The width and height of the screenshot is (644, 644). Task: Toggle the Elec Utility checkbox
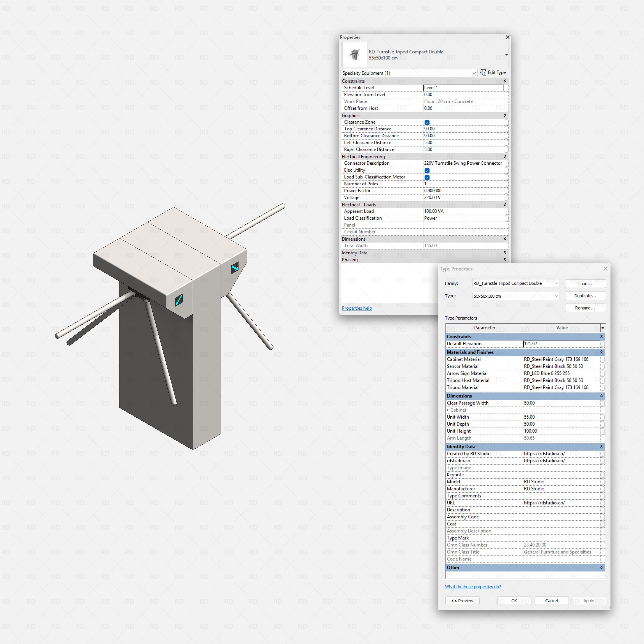point(427,170)
